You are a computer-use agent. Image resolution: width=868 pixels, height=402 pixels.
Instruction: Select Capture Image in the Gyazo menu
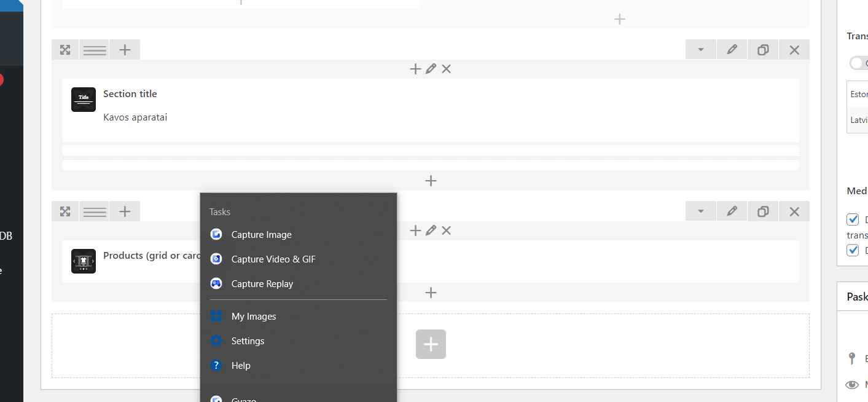[299, 235]
